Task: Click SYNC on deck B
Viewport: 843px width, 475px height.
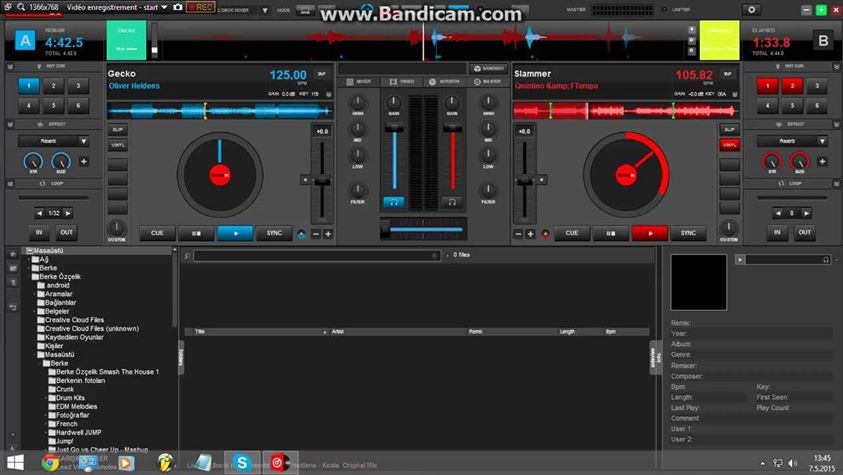Action: 689,233
